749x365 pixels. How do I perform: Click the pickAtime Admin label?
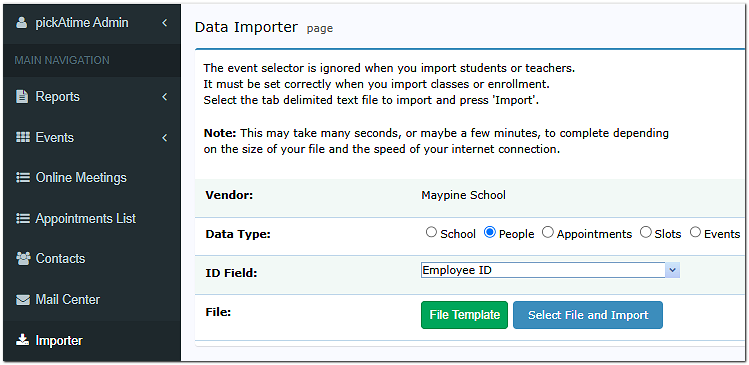(82, 23)
